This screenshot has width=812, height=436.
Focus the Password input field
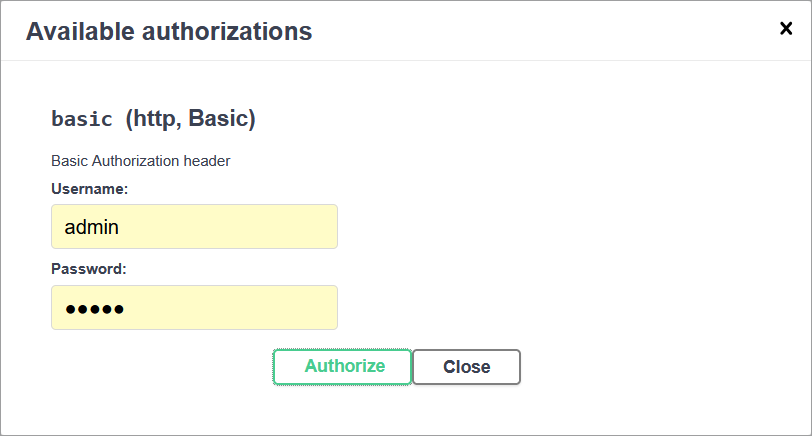(194, 308)
